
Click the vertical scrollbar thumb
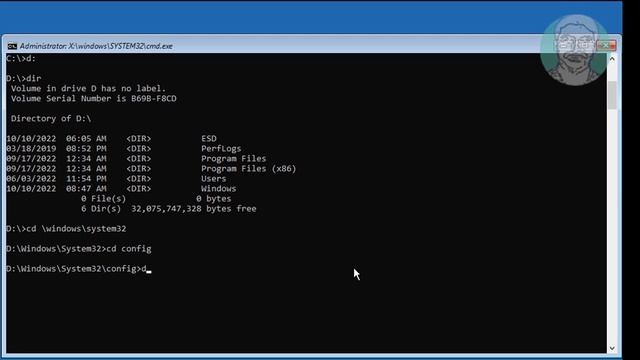pos(612,96)
